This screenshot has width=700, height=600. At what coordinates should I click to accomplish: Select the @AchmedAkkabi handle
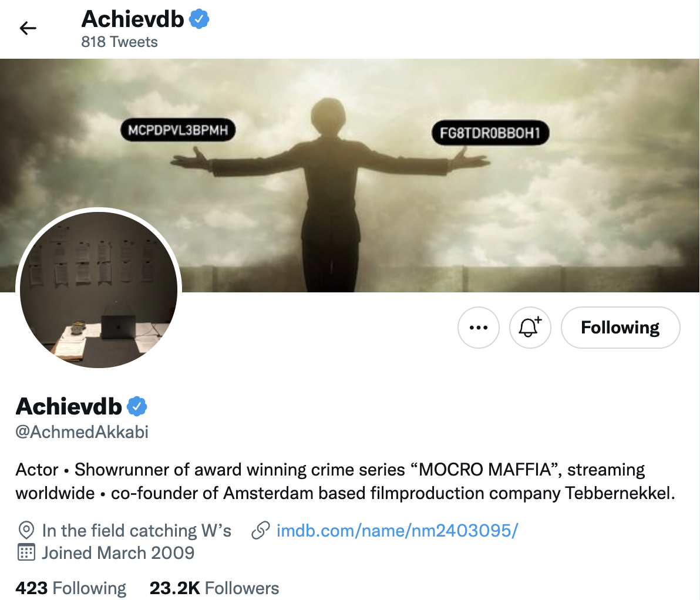tap(82, 432)
